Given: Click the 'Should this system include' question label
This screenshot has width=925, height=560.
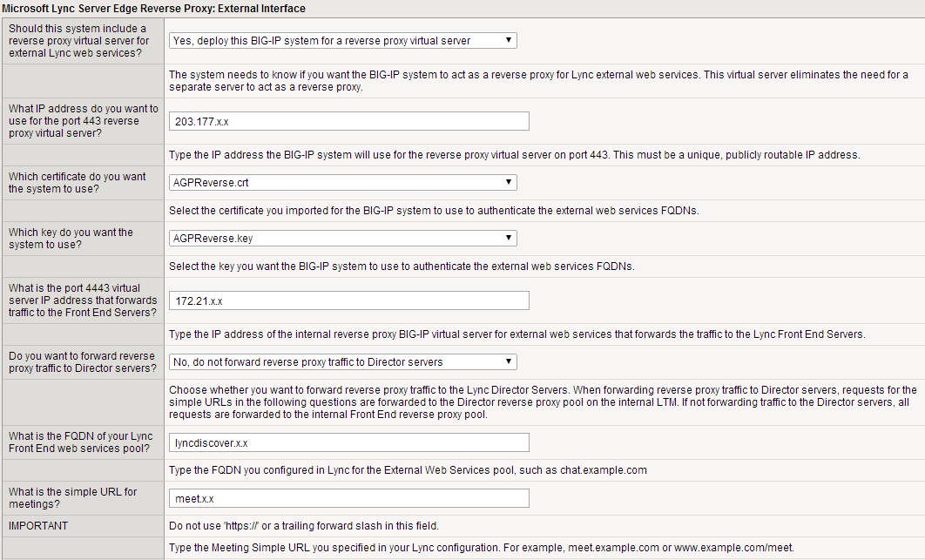Looking at the screenshot, I should (x=79, y=41).
